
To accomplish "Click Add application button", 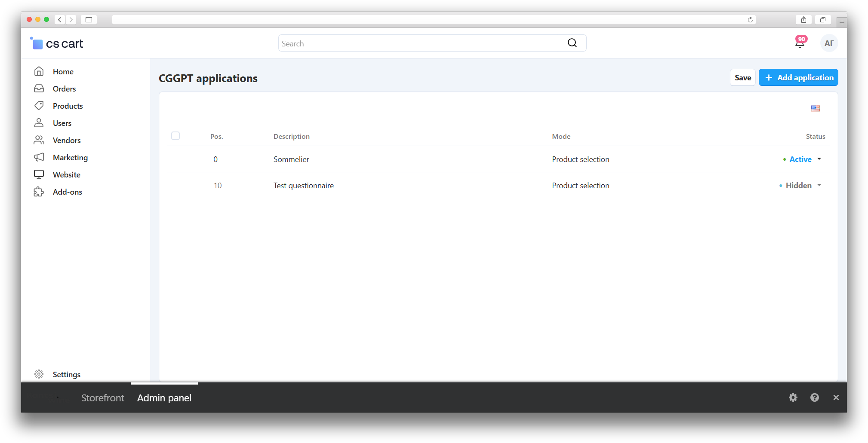I will (798, 77).
